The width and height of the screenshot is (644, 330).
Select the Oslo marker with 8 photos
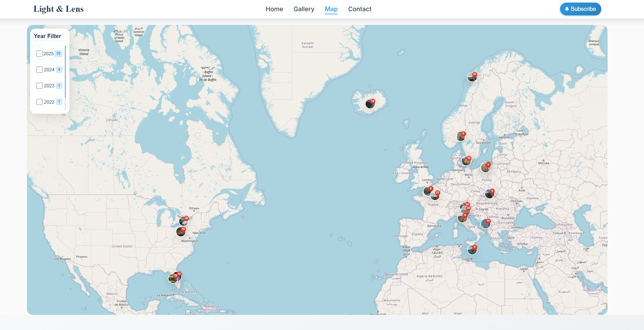pyautogui.click(x=460, y=136)
